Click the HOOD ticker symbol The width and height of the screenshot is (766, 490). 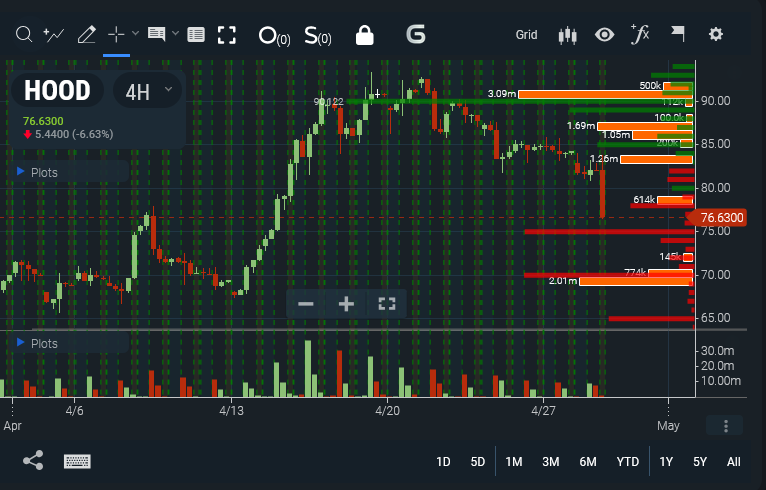point(57,90)
